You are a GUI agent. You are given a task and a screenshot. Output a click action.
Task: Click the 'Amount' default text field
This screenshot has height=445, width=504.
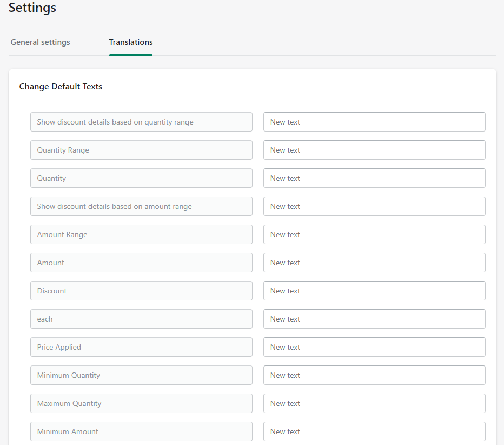pyautogui.click(x=142, y=263)
